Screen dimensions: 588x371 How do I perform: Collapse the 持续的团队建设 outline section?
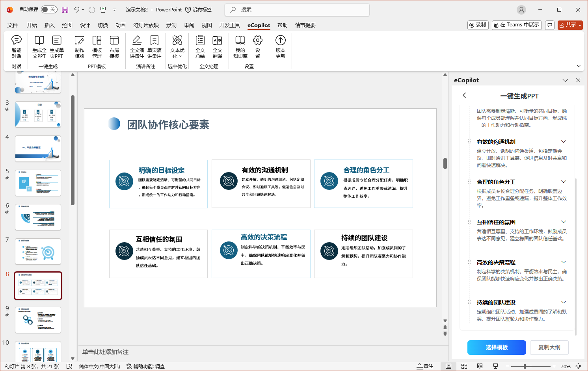click(564, 302)
